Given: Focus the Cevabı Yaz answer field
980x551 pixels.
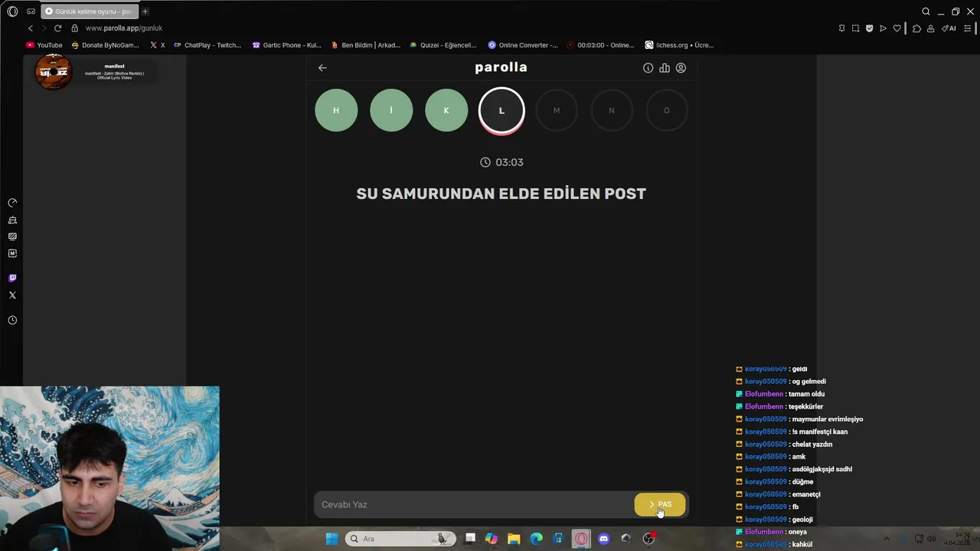Looking at the screenshot, I should (x=475, y=504).
